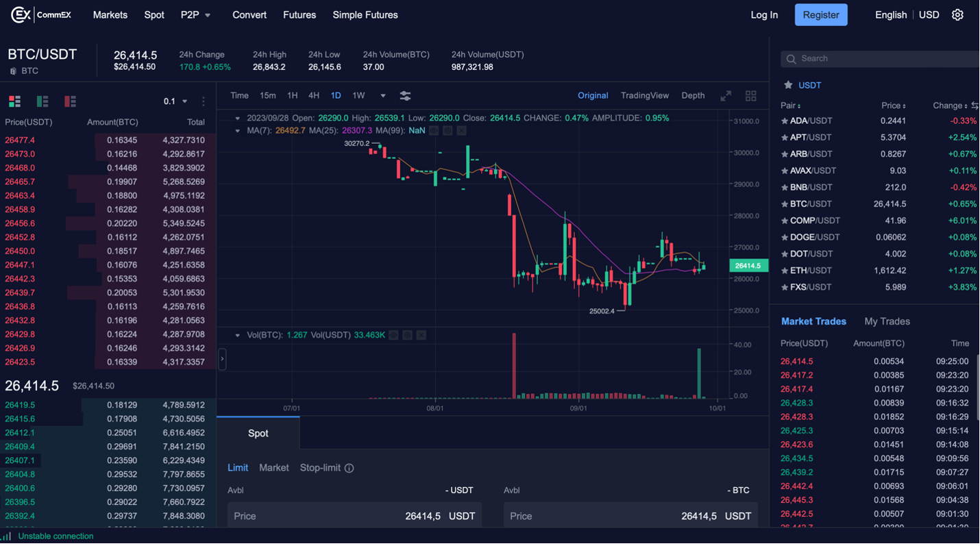The image size is (980, 546).
Task: Favorite the ETH/USDT pair star
Action: pyautogui.click(x=785, y=271)
